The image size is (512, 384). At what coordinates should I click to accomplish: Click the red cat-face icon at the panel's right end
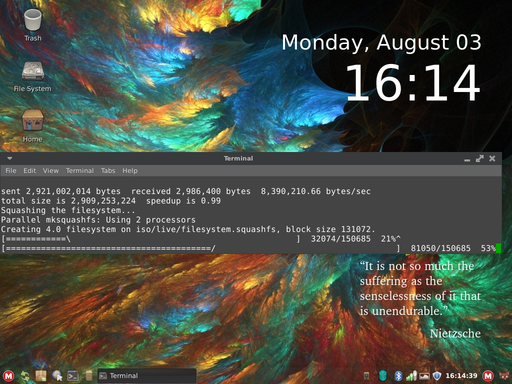pyautogui.click(x=504, y=376)
